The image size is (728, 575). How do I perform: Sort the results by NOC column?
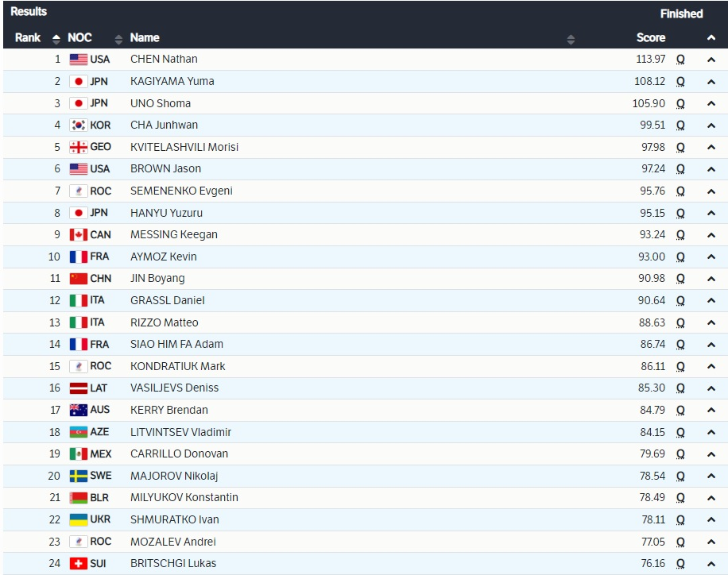point(118,38)
